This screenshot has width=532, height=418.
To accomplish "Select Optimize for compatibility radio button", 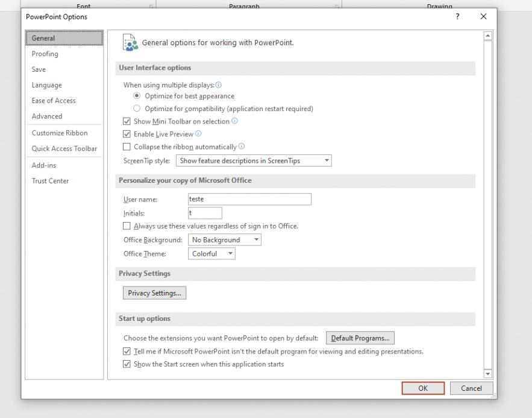I will click(x=137, y=109).
